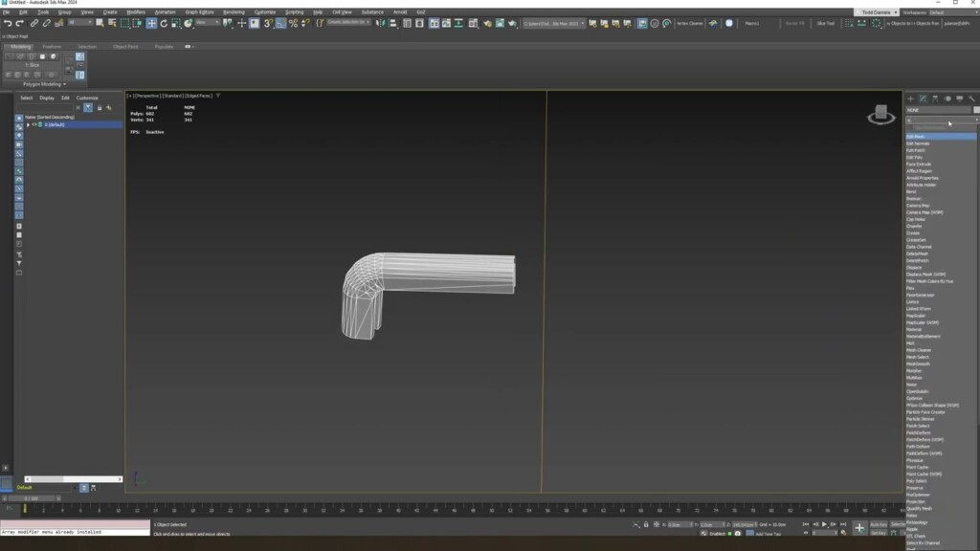Click the Add Time Tag label
Viewport: 980px width, 551px height.
pyautogui.click(x=768, y=533)
